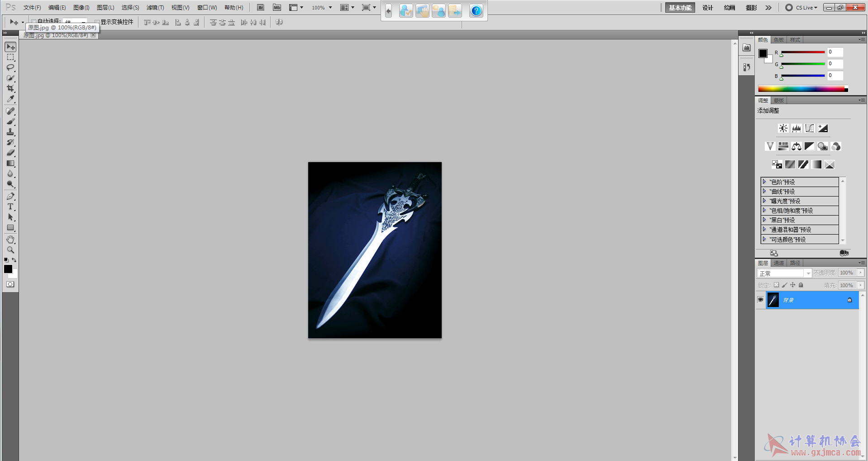Screen dimensions: 868x461
Task: Select the Clone Stamp tool
Action: tap(10, 132)
